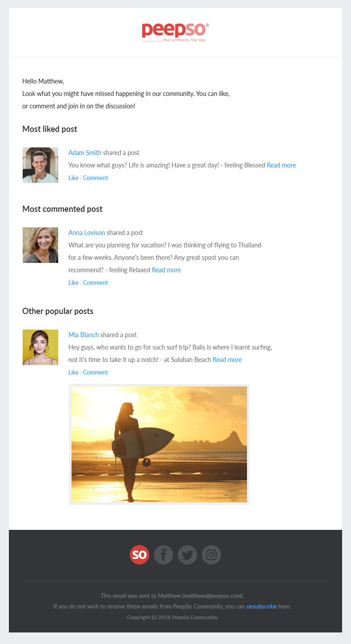Comment on Anna Lovison's vacation post

(x=96, y=282)
